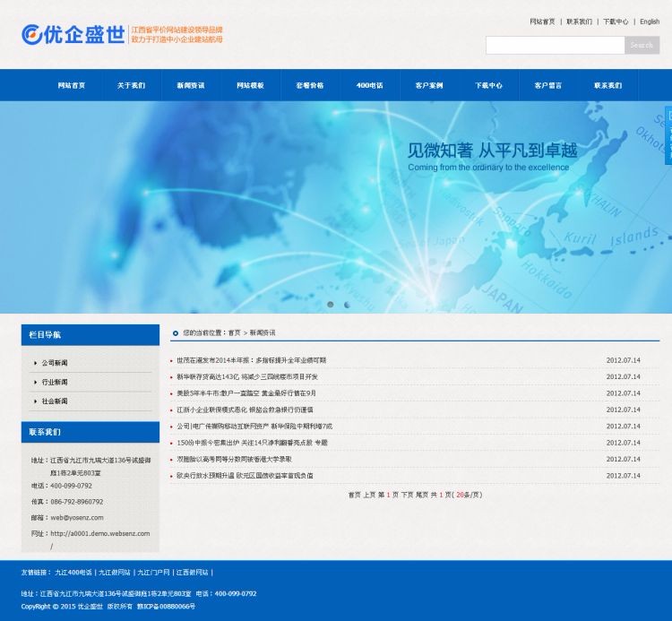Click pagination link 尾页
Screen dimensions: 672x621
click(422, 495)
